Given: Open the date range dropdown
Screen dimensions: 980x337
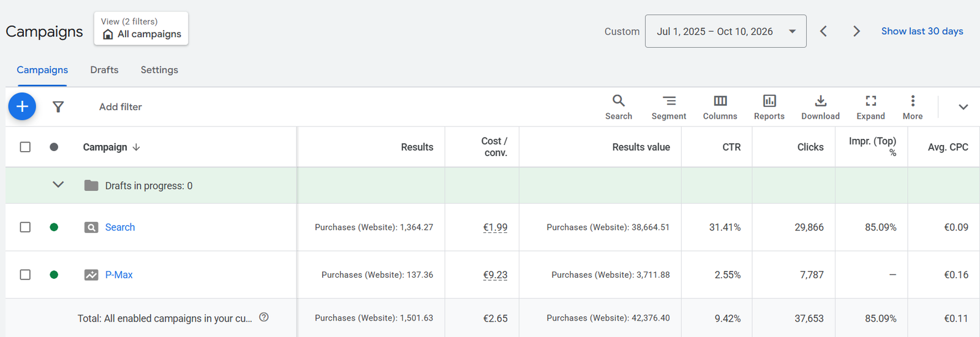Looking at the screenshot, I should coord(725,31).
